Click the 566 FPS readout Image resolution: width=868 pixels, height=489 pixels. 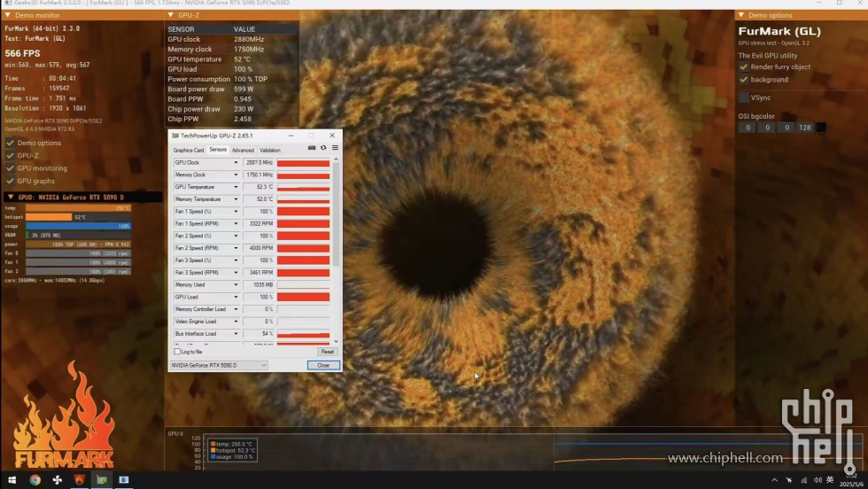coord(22,54)
